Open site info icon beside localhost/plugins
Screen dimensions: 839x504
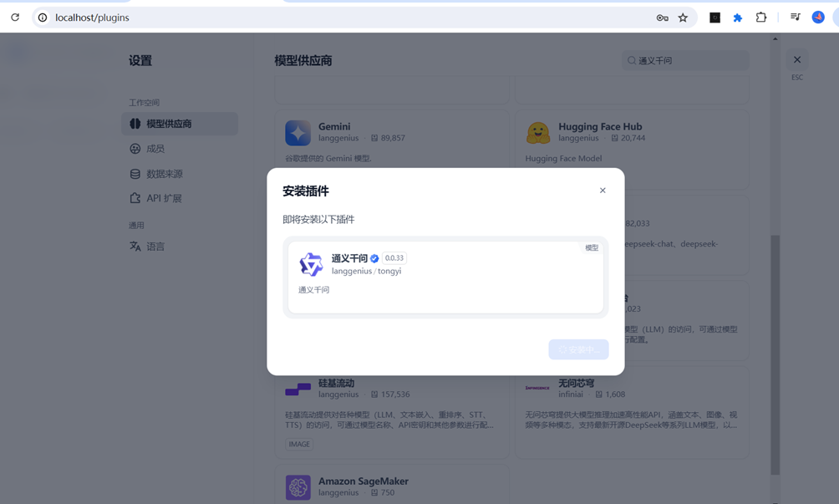(43, 18)
